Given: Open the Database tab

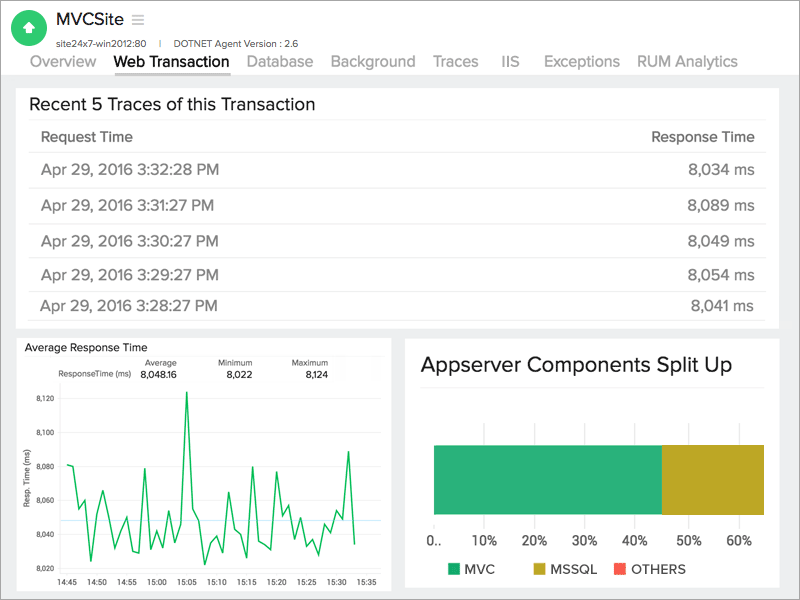Looking at the screenshot, I should tap(279, 62).
